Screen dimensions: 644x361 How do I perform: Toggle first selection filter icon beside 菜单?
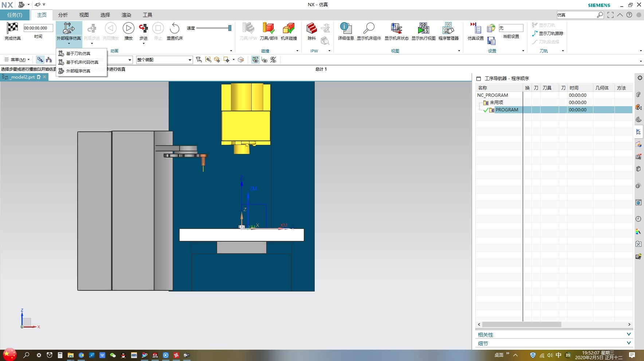pyautogui.click(x=40, y=60)
